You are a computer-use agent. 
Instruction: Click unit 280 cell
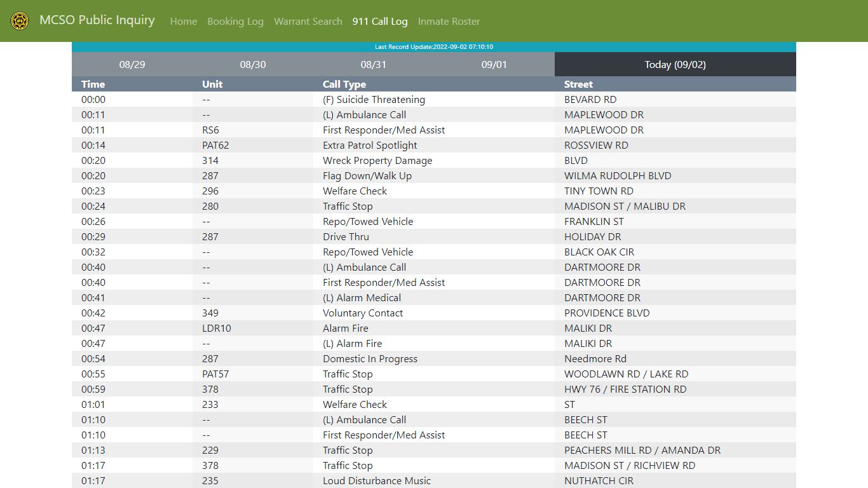click(253, 206)
